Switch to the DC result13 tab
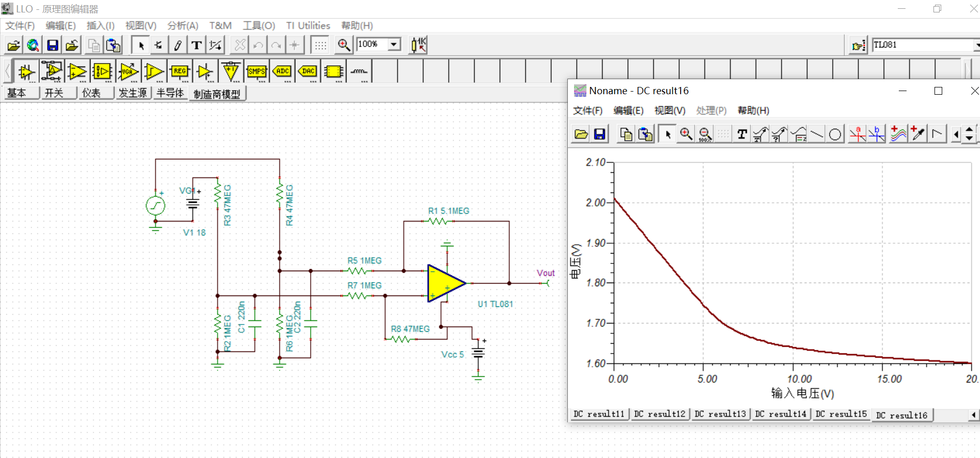Viewport: 980px width, 458px height. [x=720, y=414]
